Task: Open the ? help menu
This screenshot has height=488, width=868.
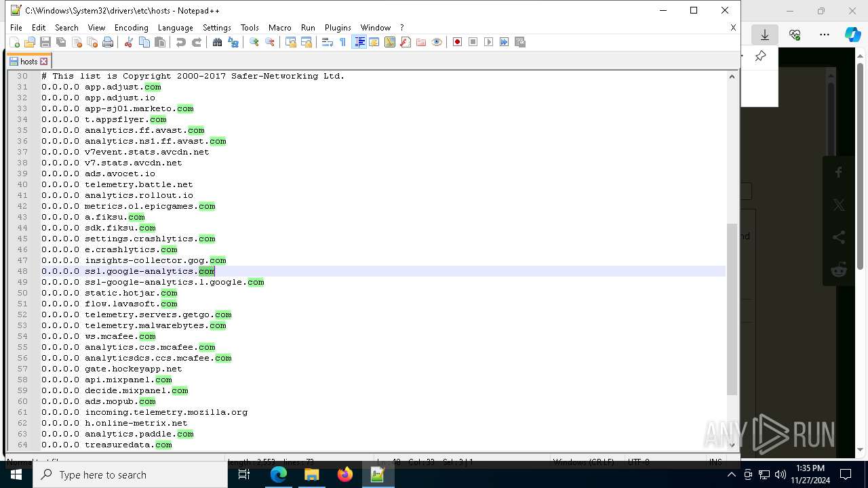Action: 401,28
